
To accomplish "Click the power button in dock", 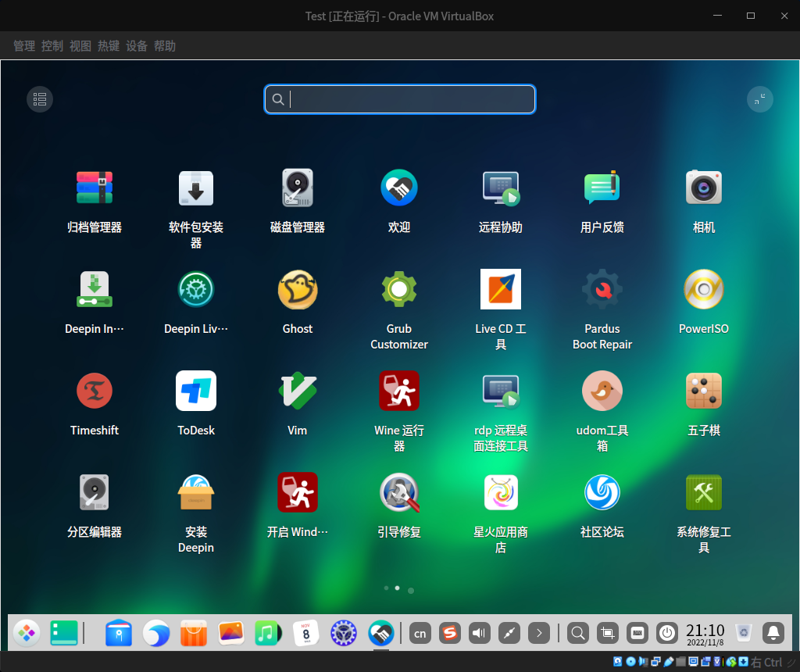I will tap(667, 633).
